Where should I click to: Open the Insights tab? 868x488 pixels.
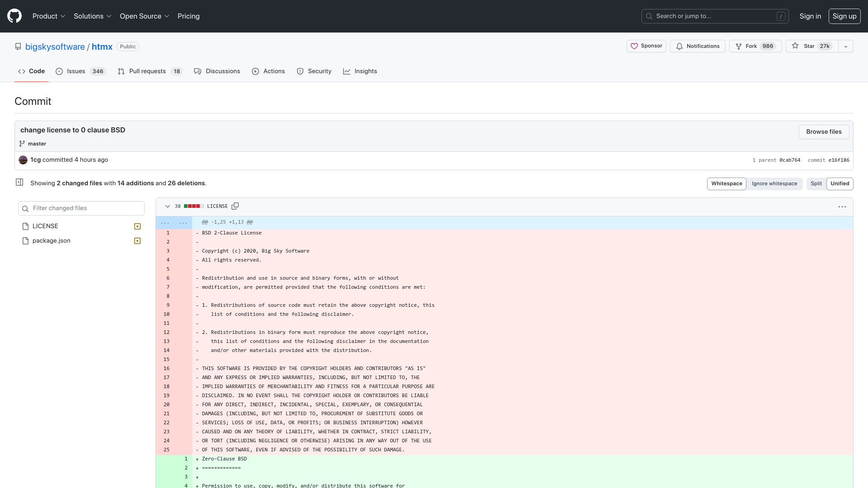(x=360, y=71)
